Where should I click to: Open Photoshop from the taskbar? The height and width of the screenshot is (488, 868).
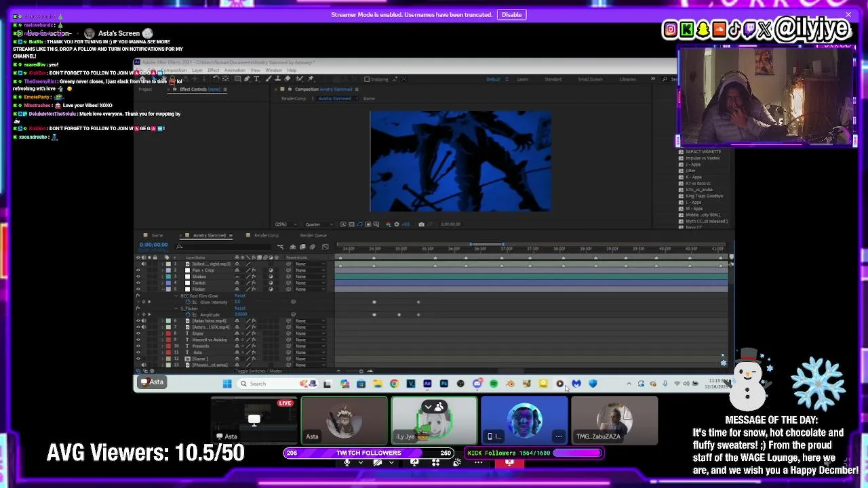point(443,384)
